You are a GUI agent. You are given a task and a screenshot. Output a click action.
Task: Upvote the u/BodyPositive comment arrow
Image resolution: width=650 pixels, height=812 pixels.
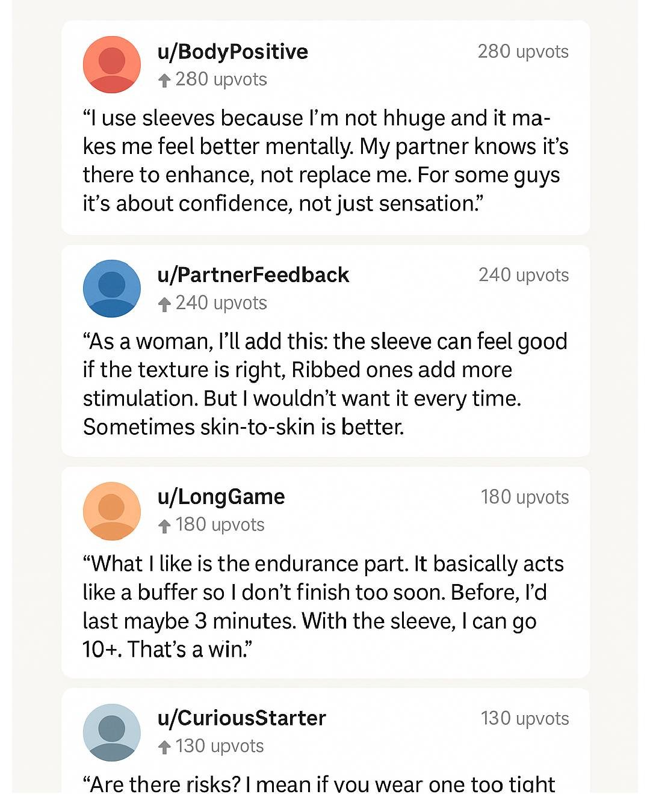[164, 80]
